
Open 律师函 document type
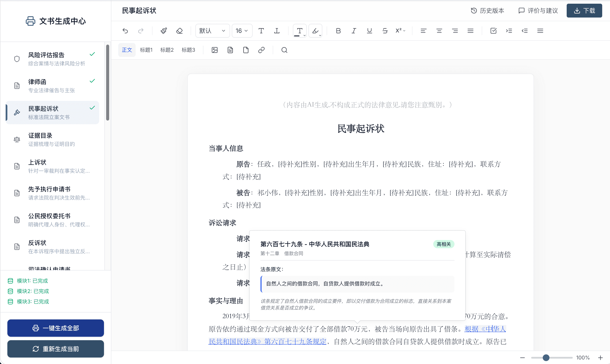pos(52,86)
